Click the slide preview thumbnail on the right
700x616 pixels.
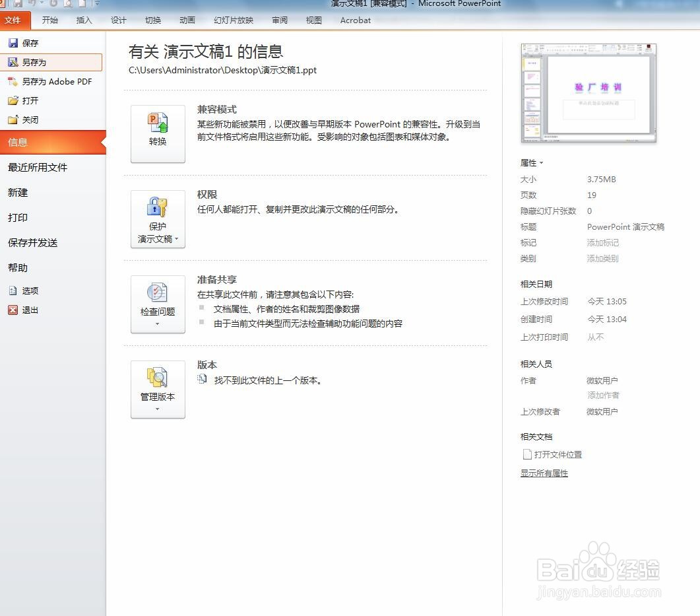588,92
